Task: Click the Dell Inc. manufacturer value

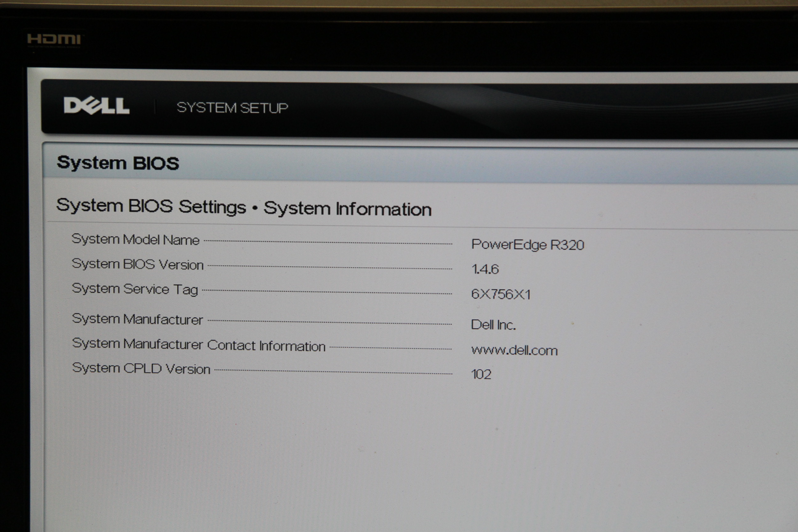Action: coord(493,325)
